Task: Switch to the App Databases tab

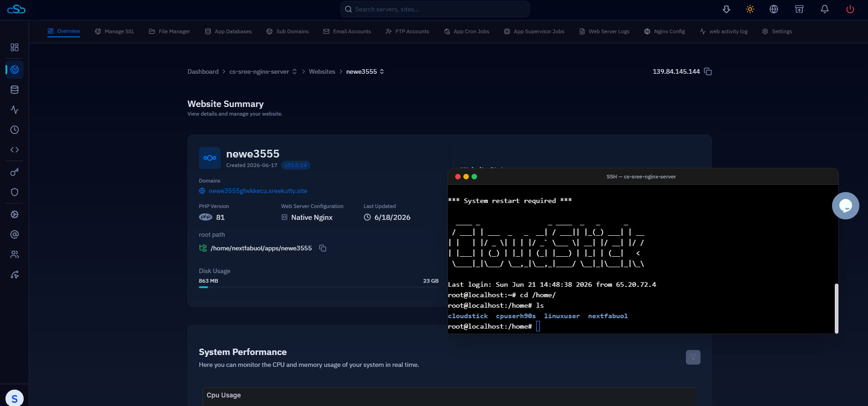Action: coord(228,31)
